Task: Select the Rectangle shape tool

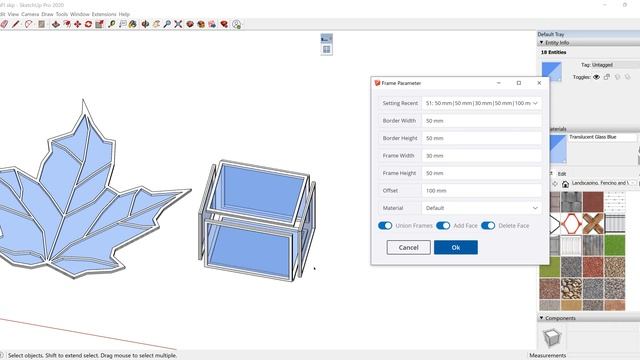Action: pyautogui.click(x=42, y=24)
